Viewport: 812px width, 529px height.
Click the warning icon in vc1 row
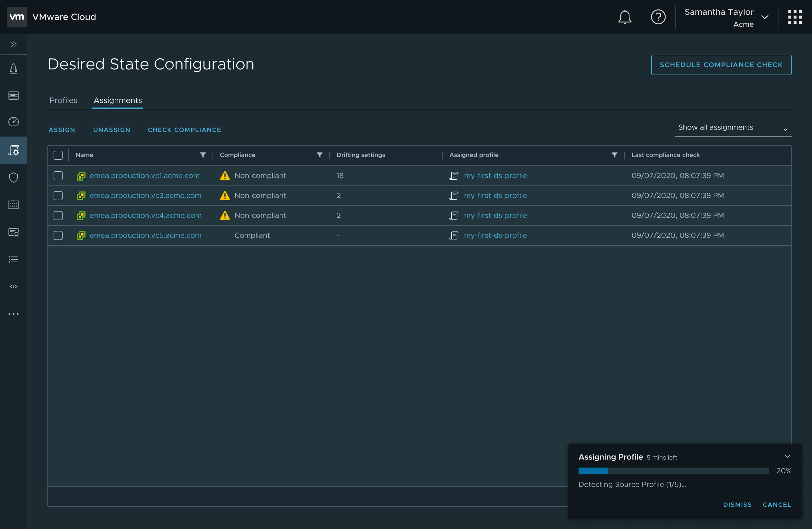pyautogui.click(x=225, y=176)
